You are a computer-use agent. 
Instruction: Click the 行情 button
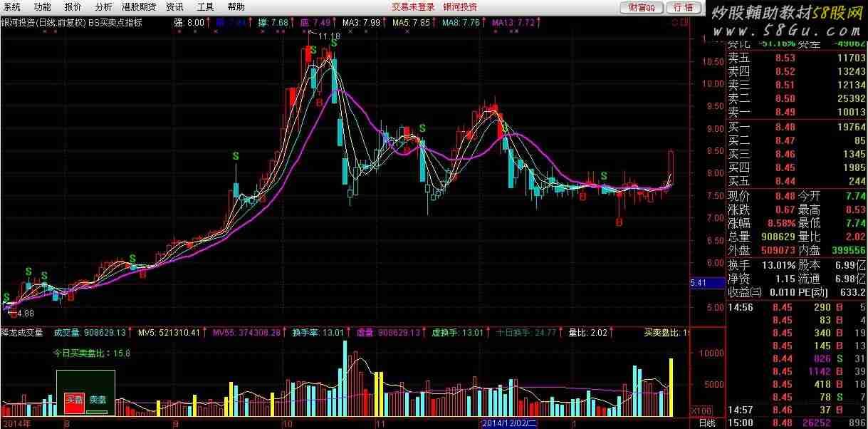point(683,7)
